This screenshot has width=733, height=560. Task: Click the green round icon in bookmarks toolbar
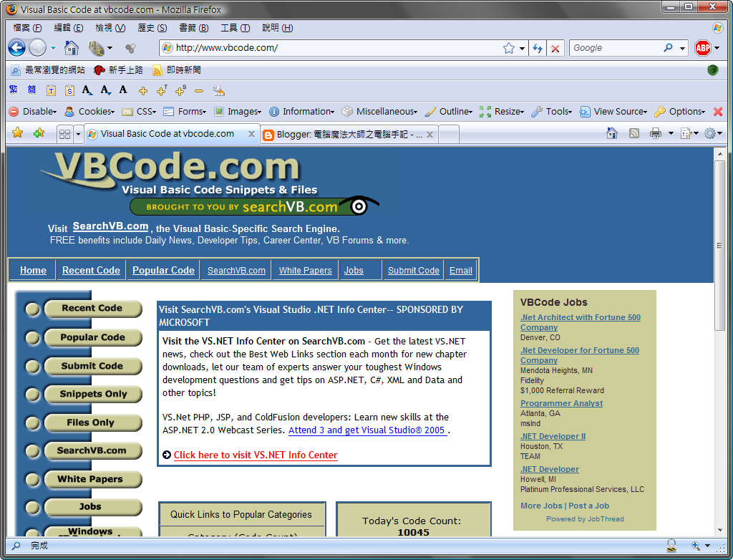[x=712, y=70]
